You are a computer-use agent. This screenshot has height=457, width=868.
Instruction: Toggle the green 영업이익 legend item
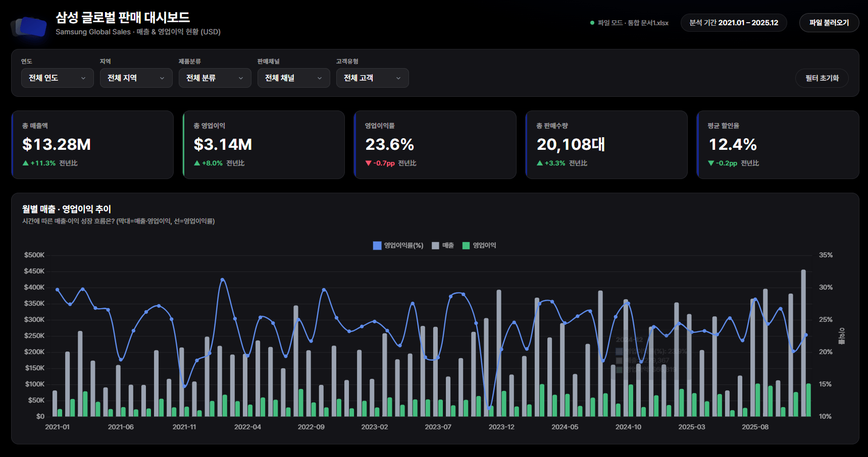479,245
